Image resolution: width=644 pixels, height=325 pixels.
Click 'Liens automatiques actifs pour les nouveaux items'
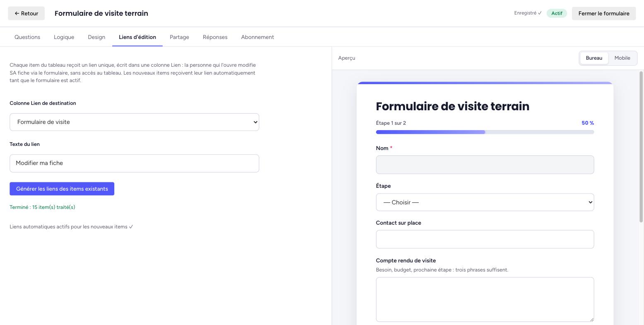click(x=71, y=227)
